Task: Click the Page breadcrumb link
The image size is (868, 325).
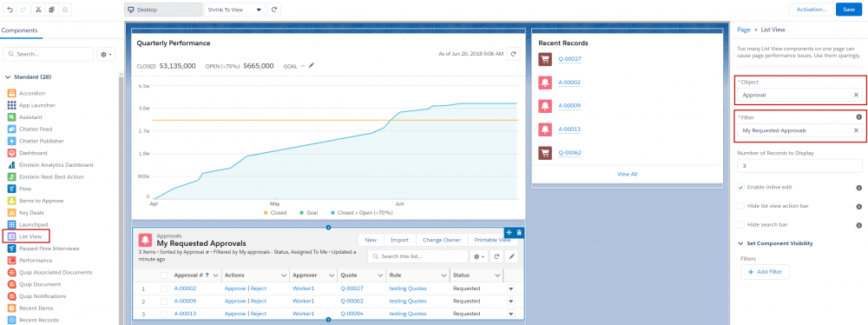Action: pos(744,30)
